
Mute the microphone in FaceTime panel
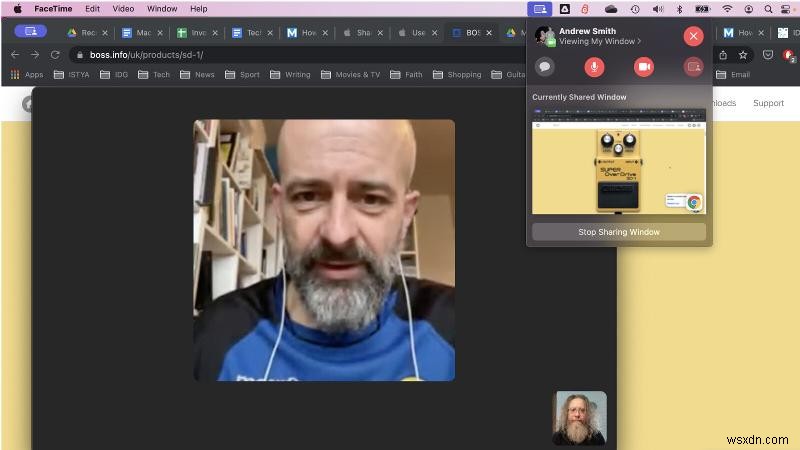pyautogui.click(x=594, y=67)
